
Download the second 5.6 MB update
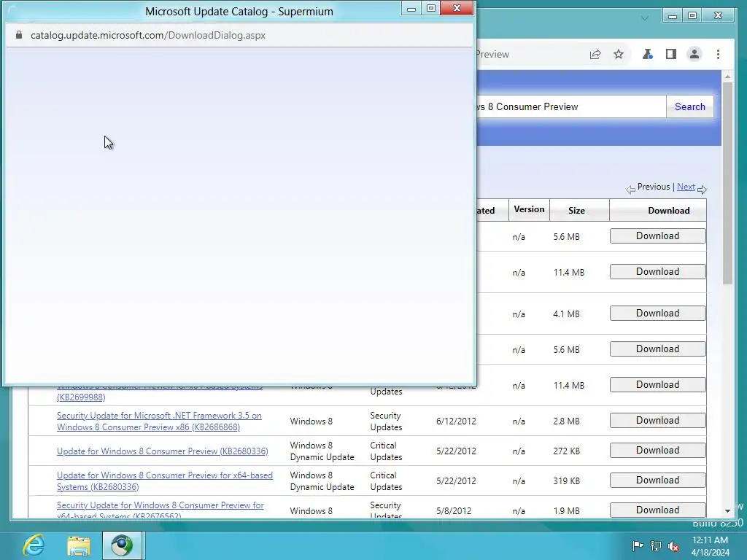coord(657,349)
